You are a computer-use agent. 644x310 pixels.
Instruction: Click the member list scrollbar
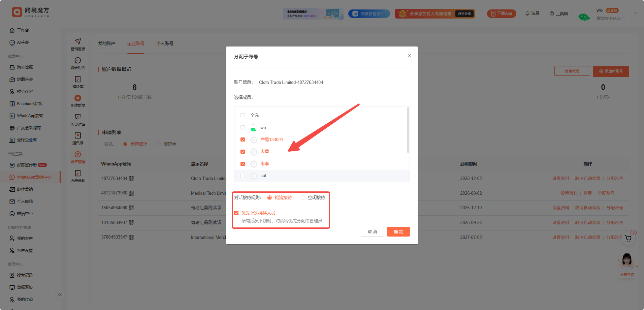point(408,130)
